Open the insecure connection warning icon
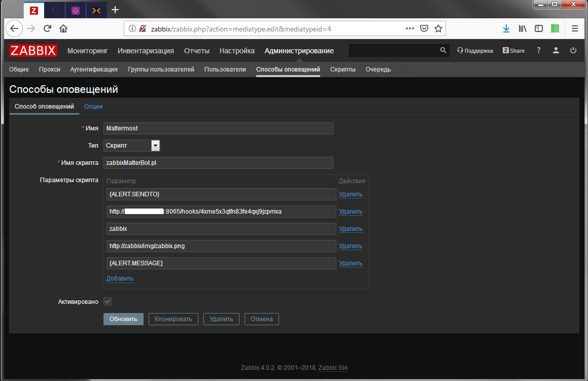This screenshot has height=381, width=588. [143, 28]
